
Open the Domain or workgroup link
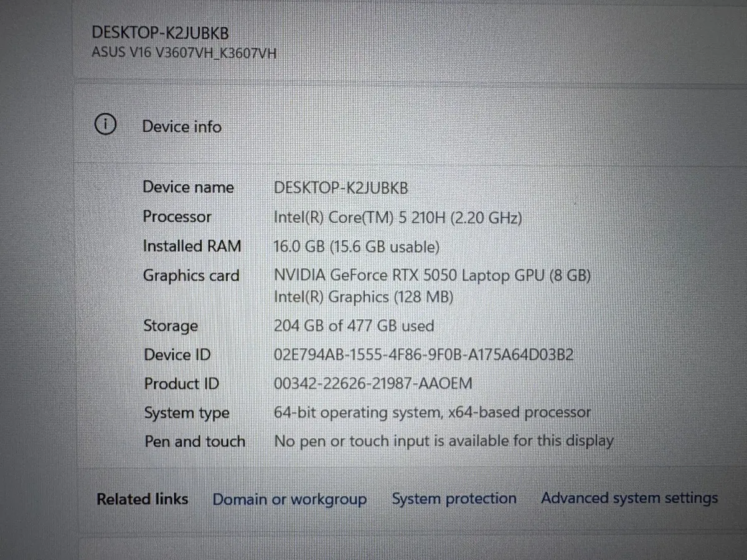tap(289, 500)
